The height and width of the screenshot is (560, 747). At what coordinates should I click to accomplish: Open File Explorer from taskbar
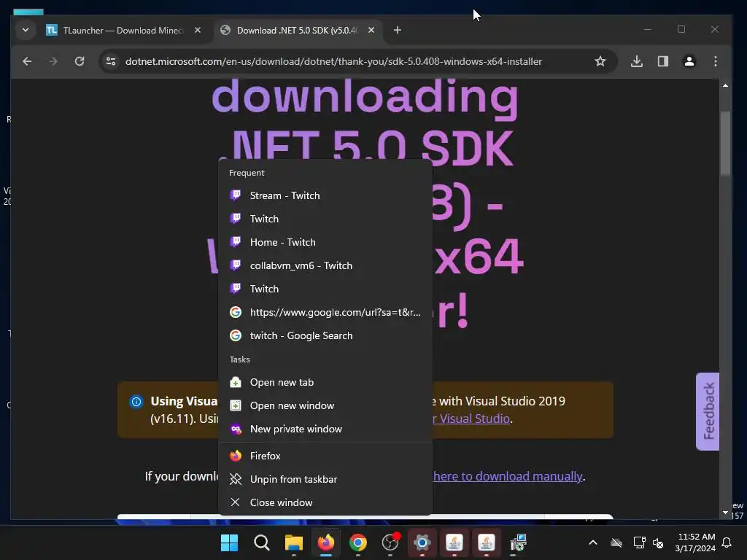coord(293,542)
